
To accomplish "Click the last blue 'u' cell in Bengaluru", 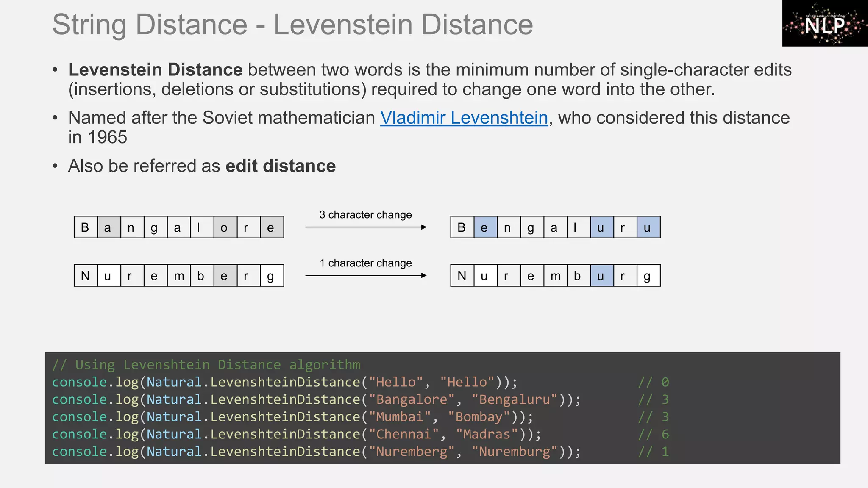I will coord(648,227).
